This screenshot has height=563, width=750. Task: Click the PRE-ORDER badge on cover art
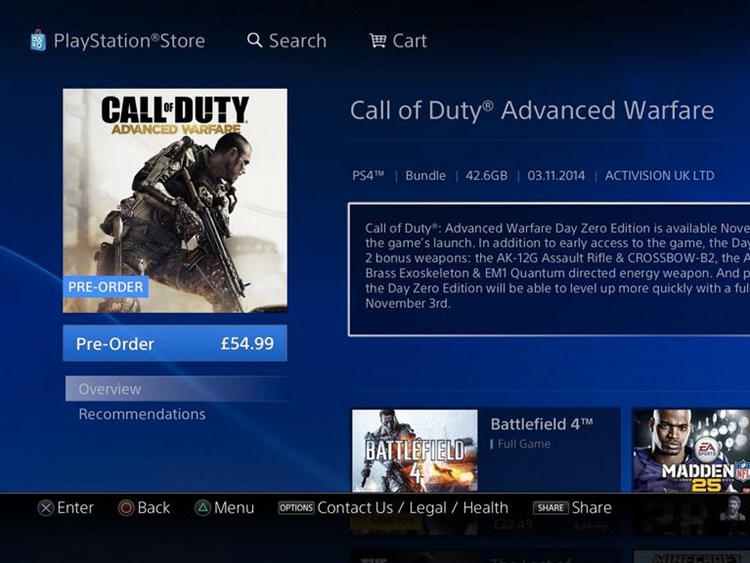106,287
